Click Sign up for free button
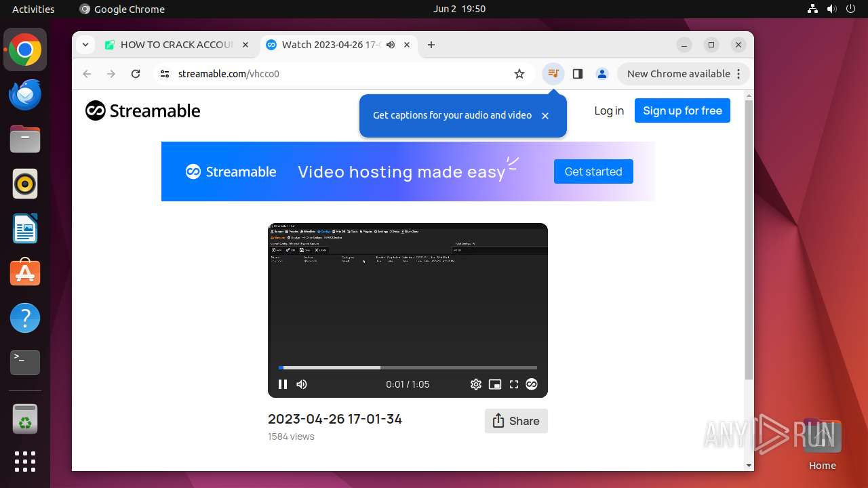The width and height of the screenshot is (868, 488). (x=682, y=110)
